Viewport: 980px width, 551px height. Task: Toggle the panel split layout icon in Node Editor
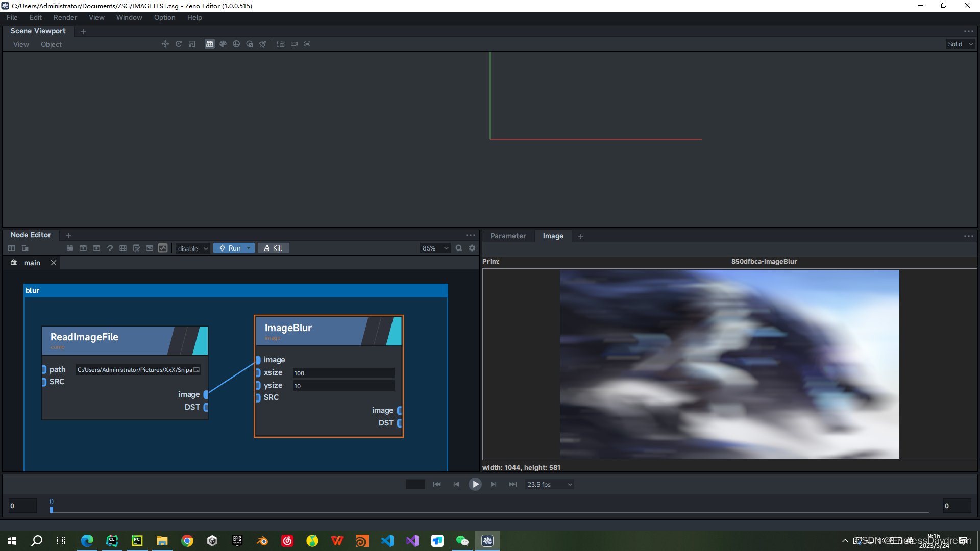tap(11, 248)
